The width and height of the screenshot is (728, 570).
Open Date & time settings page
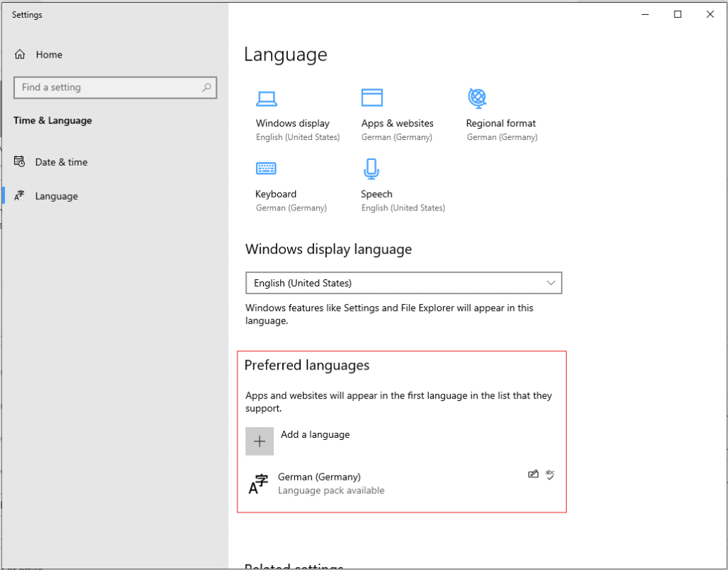(61, 162)
